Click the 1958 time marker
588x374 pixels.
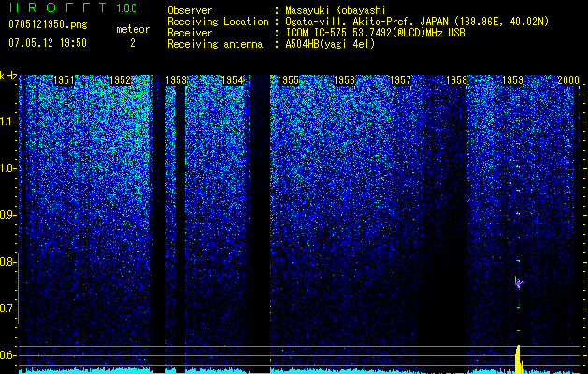point(457,80)
